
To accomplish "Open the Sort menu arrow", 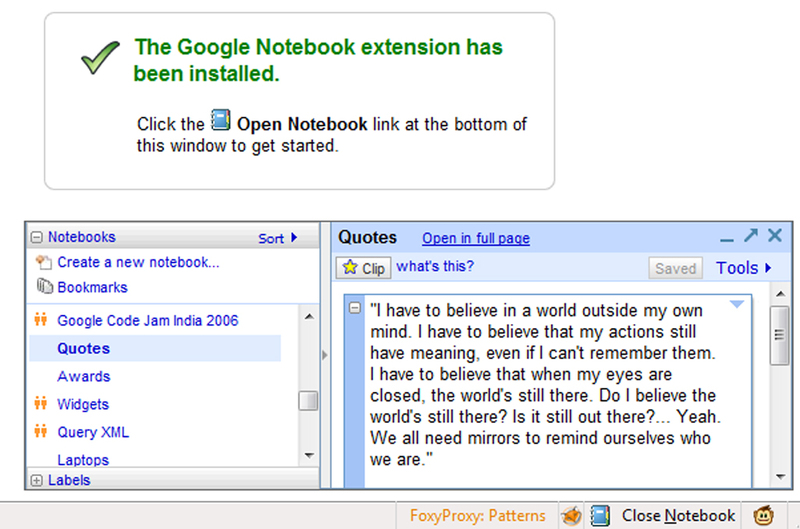I will (x=294, y=238).
